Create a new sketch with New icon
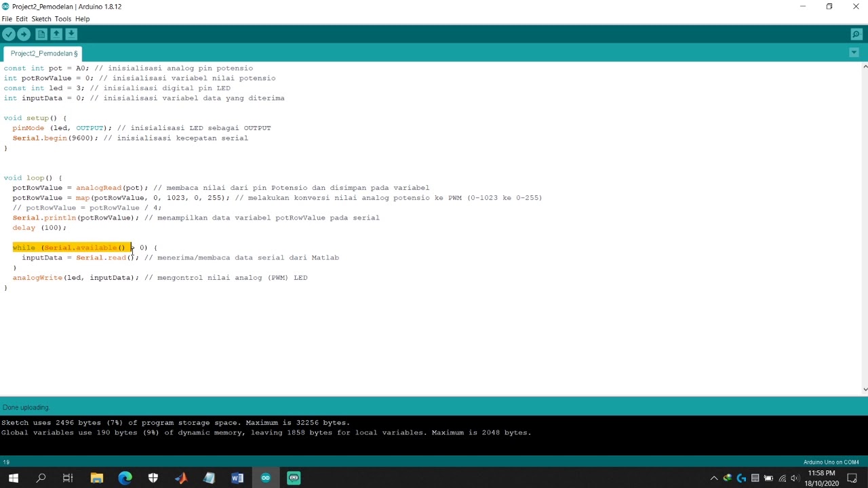This screenshot has width=868, height=488. click(x=41, y=34)
